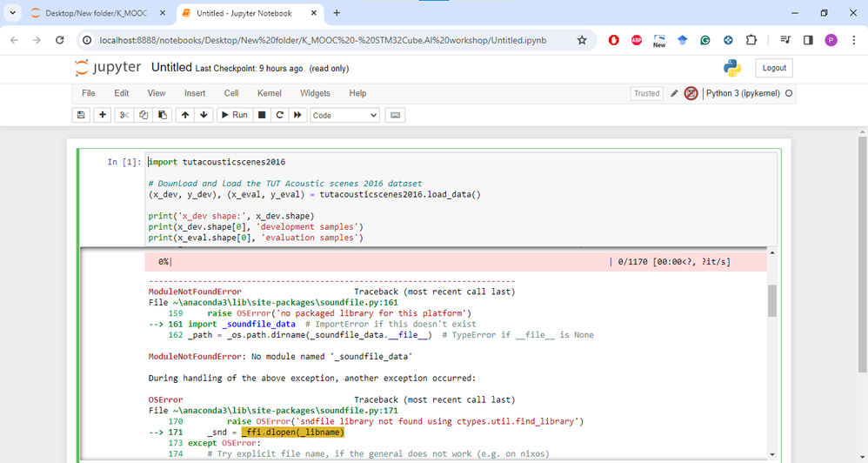Viewport: 868px width, 463px height.
Task: Open the tab search dropdown arrow
Action: [x=13, y=13]
